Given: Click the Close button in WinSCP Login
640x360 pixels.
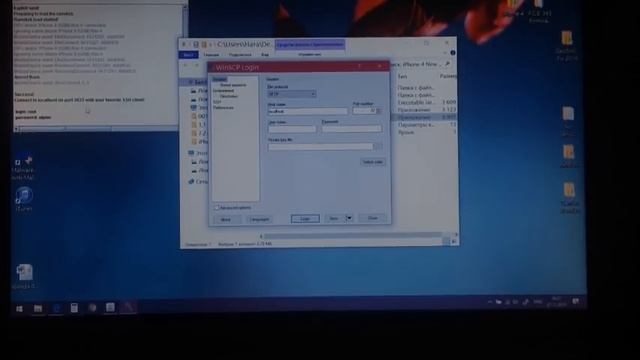Looking at the screenshot, I should 373,218.
